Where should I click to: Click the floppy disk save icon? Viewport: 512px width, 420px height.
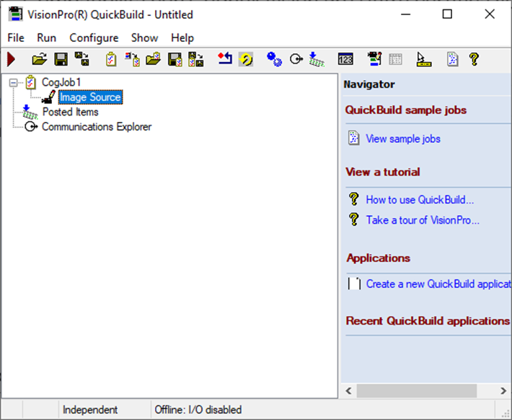click(x=61, y=59)
